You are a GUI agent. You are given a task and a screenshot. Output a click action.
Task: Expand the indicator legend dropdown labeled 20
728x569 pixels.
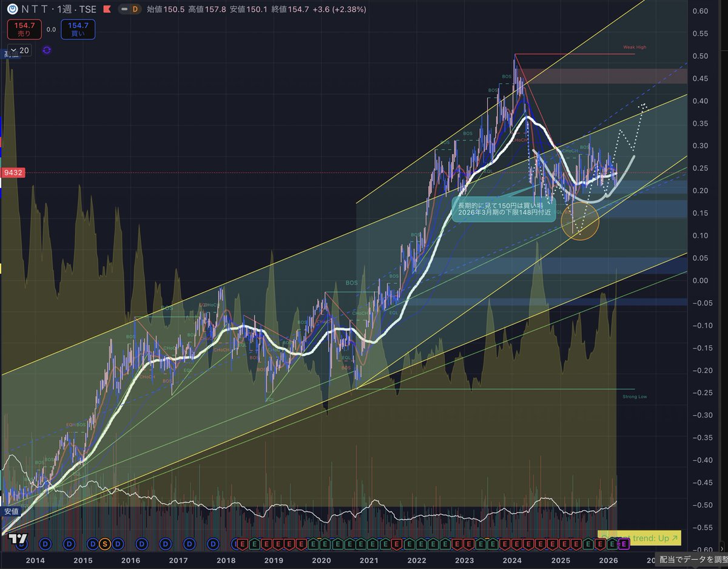(19, 50)
